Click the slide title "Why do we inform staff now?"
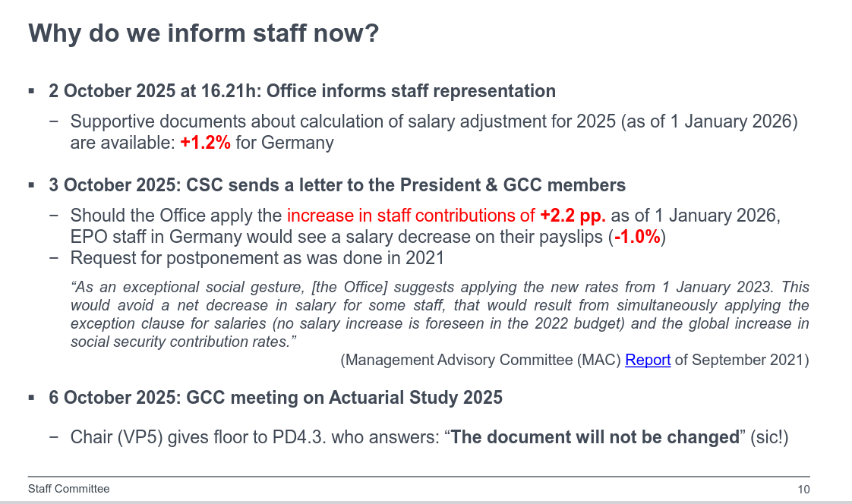Viewport: 852px width, 504px height. pyautogui.click(x=204, y=33)
